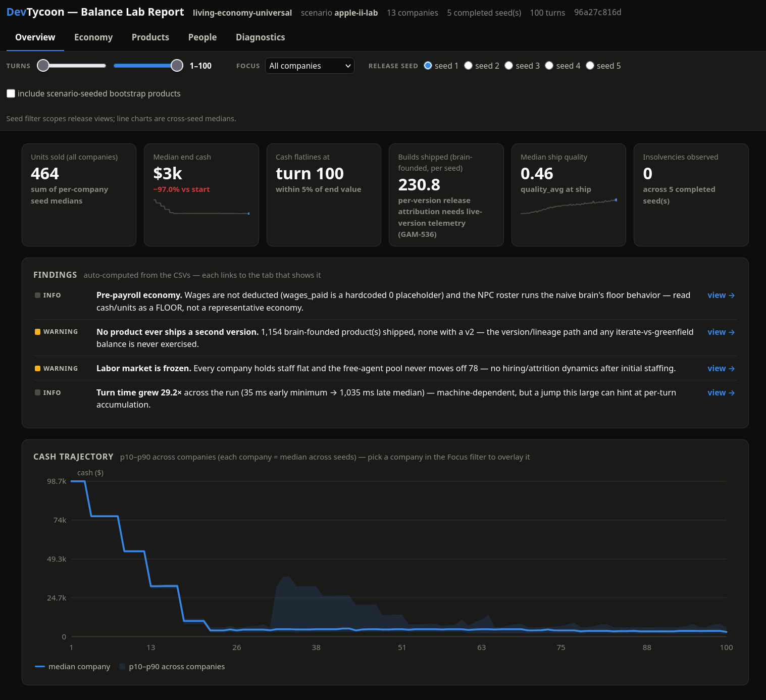766x700 pixels.
Task: Open the Diagnostics tab
Action: [261, 37]
